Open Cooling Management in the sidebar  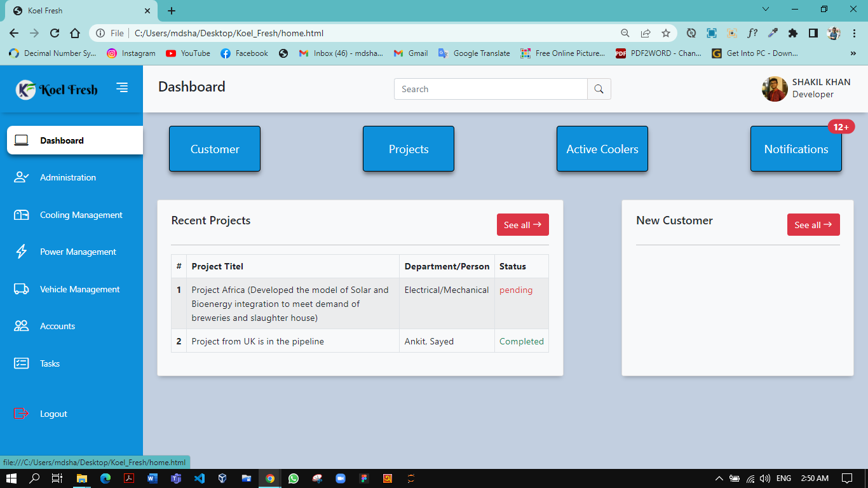point(81,215)
